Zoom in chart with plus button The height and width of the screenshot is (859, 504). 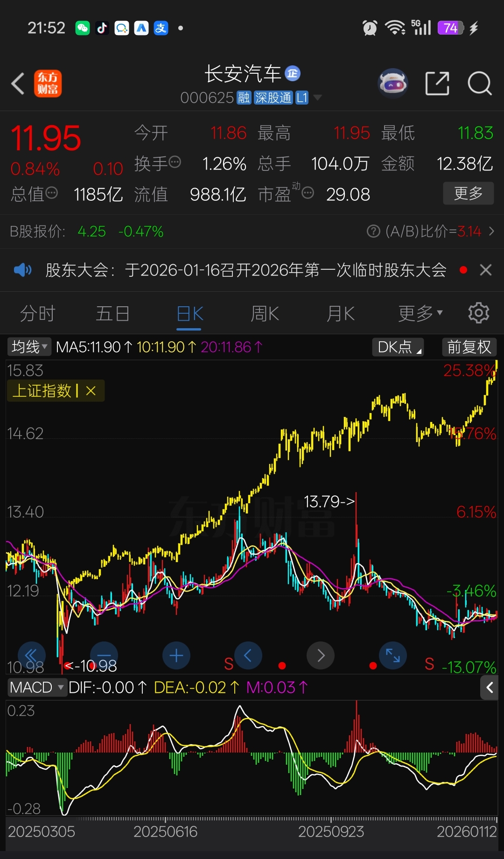pyautogui.click(x=176, y=656)
